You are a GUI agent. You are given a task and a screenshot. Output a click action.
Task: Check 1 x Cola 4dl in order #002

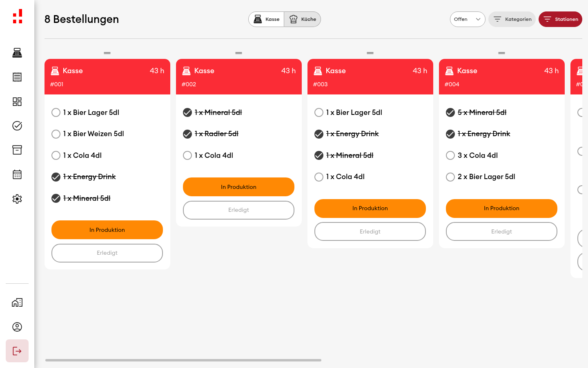click(187, 155)
